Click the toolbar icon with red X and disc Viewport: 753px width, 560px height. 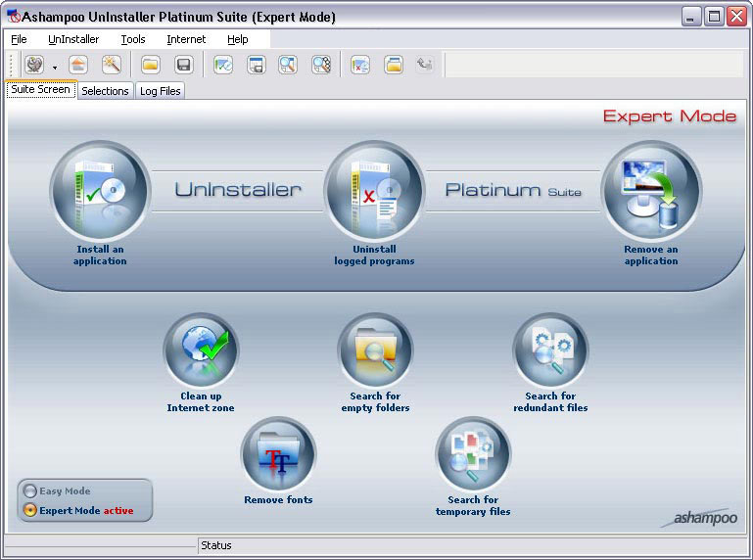[x=360, y=65]
